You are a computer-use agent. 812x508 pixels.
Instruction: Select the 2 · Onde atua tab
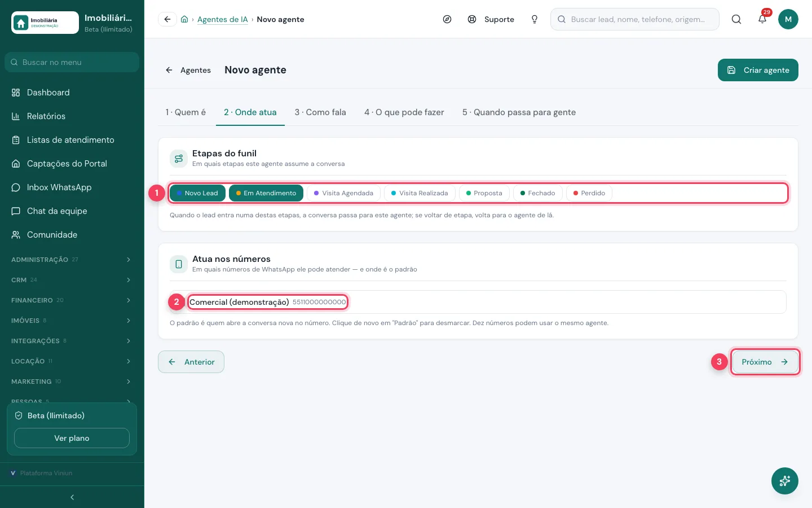click(x=250, y=112)
